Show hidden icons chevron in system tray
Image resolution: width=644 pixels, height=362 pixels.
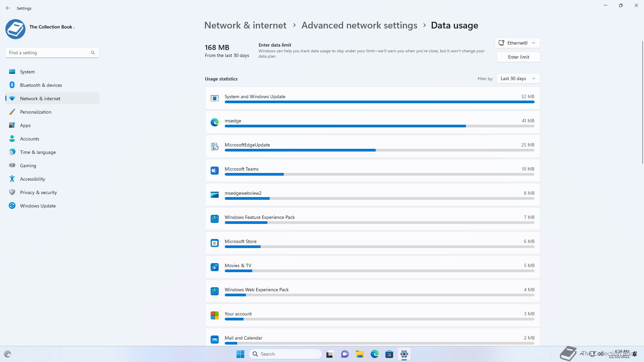[581, 354]
